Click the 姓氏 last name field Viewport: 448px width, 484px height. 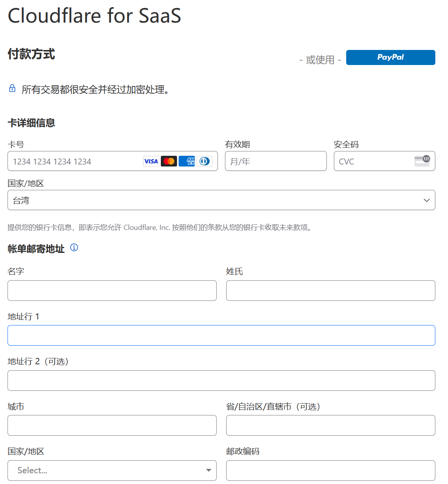331,291
